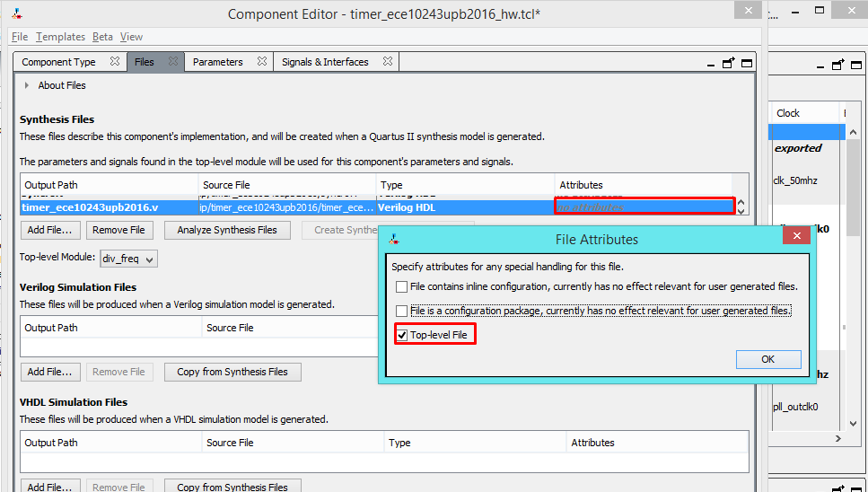Click Analyze Synthesis Files button

pos(227,230)
